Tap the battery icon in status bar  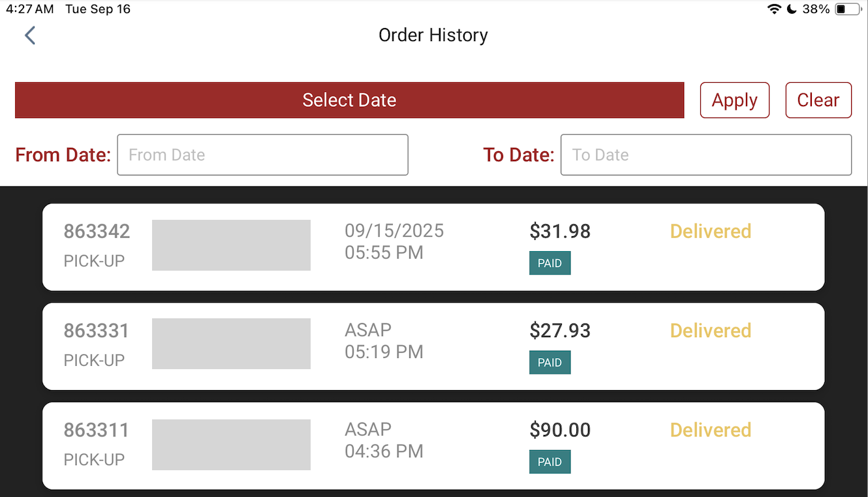pyautogui.click(x=848, y=9)
